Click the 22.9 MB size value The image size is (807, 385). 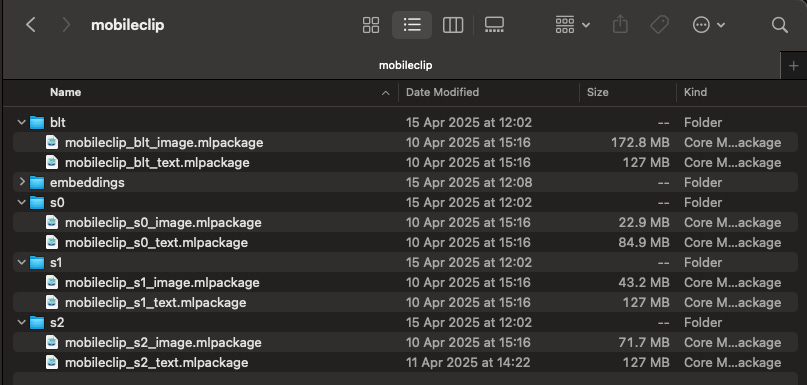(x=644, y=222)
